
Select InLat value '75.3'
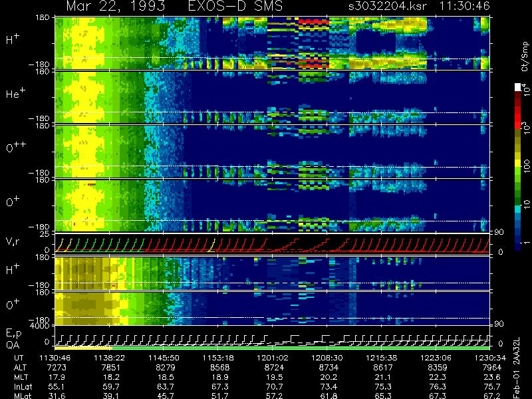[383, 386]
